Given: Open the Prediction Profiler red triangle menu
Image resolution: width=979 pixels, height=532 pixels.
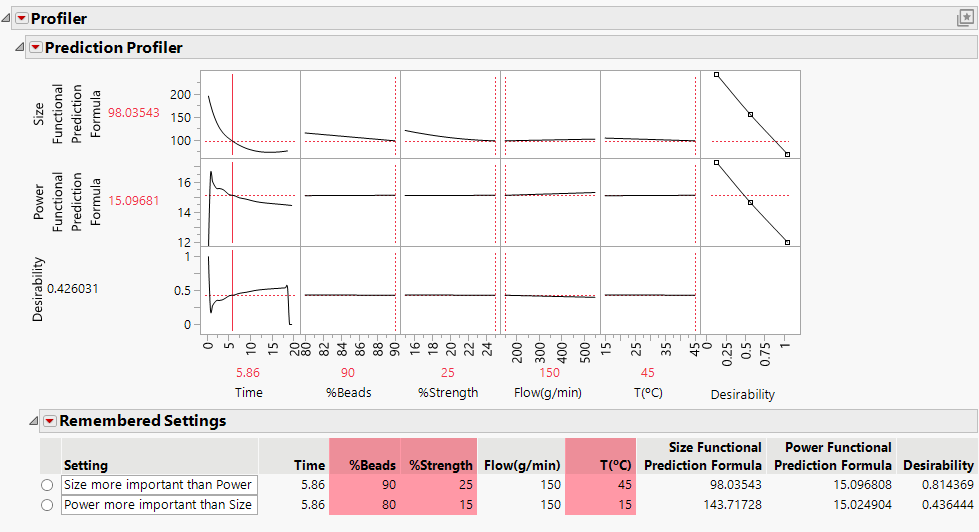Looking at the screenshot, I should pos(36,47).
